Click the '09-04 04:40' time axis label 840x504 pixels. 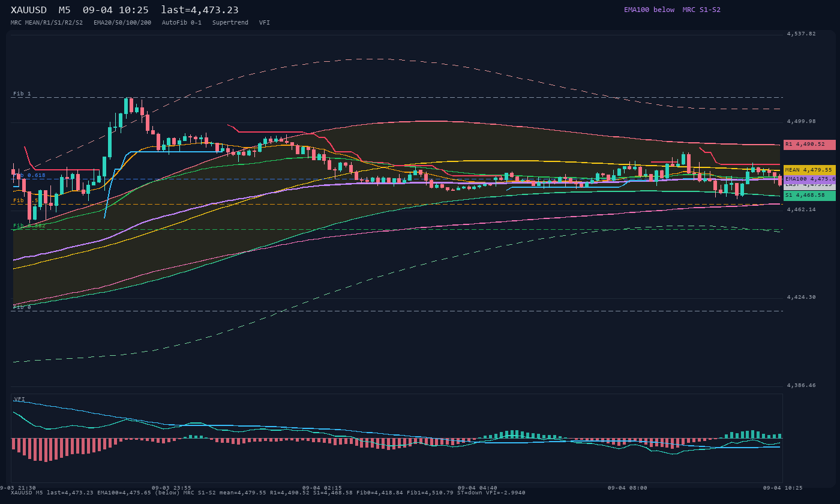[x=478, y=488]
